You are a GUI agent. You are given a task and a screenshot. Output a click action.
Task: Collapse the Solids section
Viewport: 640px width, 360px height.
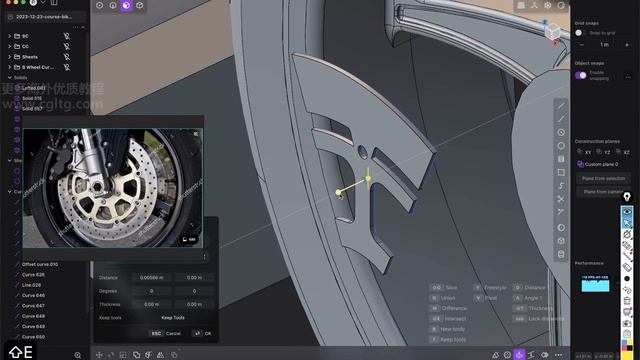click(x=9, y=78)
